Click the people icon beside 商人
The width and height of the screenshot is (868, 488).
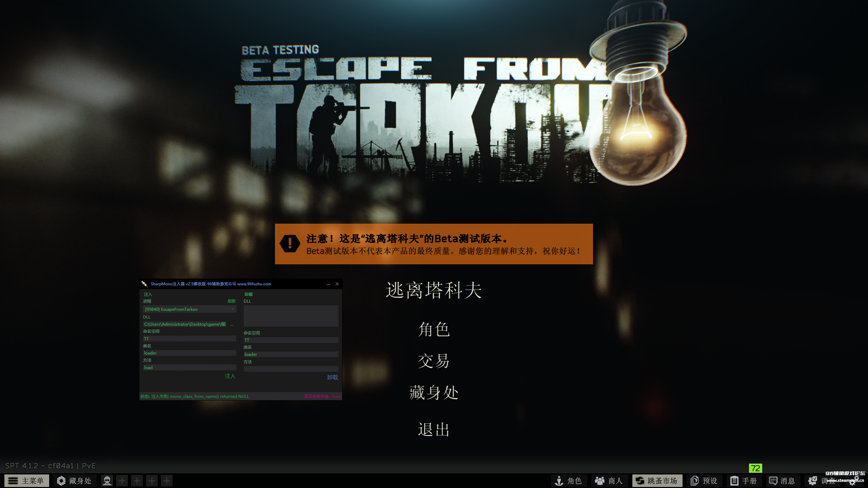click(599, 481)
